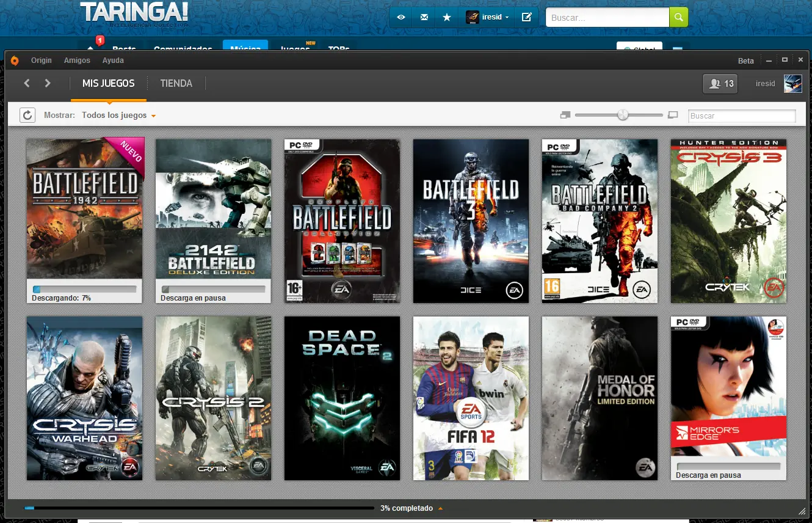Select the FIFA 12 game cover
The width and height of the screenshot is (812, 523).
point(471,398)
